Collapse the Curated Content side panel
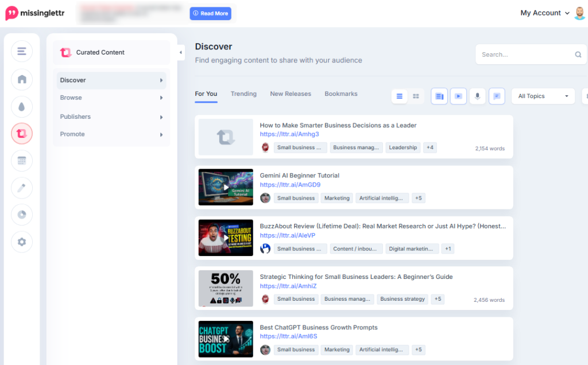Screen dimensions: 588x365 (x=181, y=52)
